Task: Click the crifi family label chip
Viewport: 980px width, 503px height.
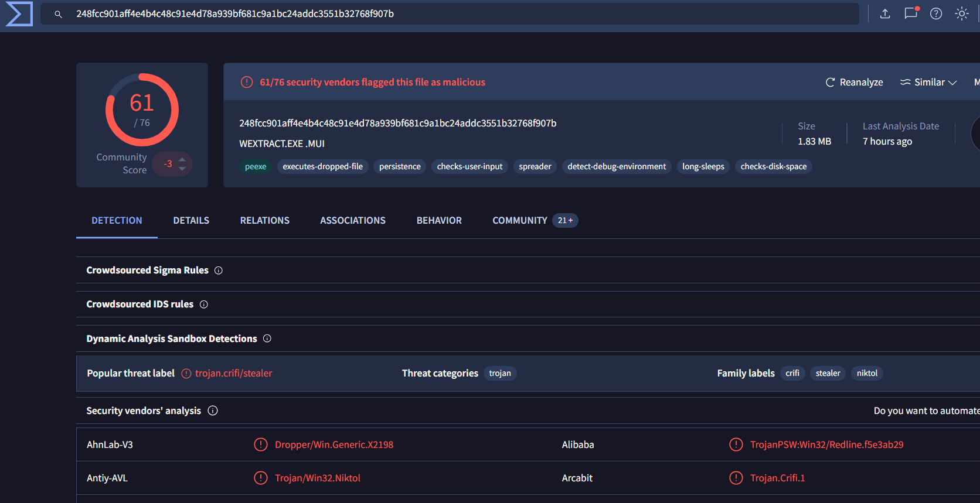Action: click(792, 374)
